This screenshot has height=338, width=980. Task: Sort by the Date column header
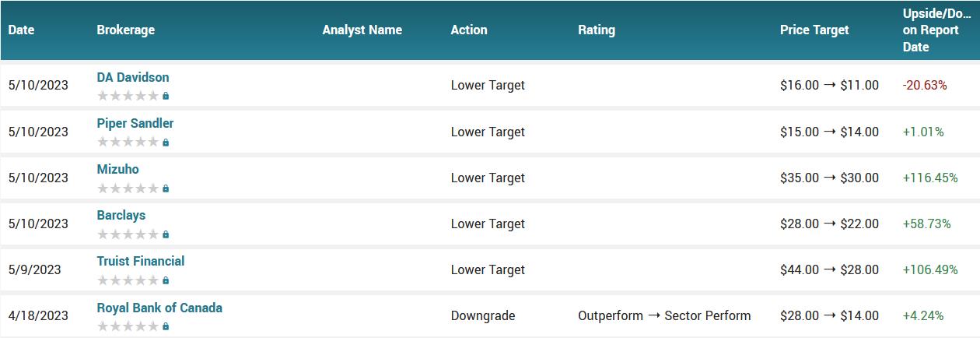click(22, 30)
